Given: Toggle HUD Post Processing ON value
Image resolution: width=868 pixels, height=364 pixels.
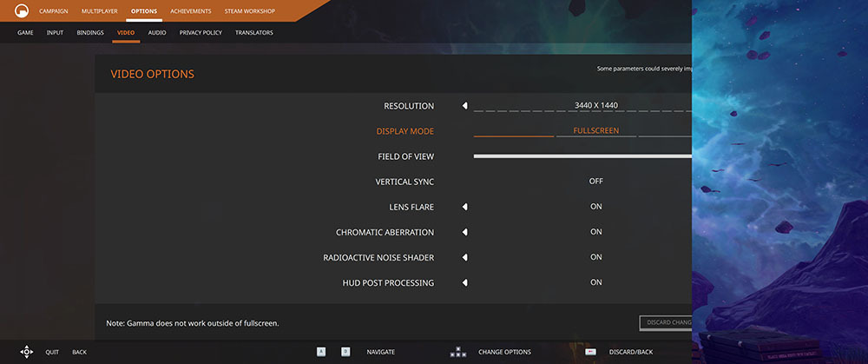Looking at the screenshot, I should (x=596, y=282).
